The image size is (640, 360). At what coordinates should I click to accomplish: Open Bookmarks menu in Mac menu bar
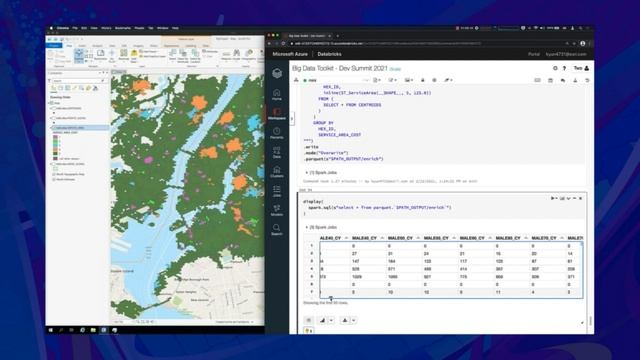click(123, 28)
